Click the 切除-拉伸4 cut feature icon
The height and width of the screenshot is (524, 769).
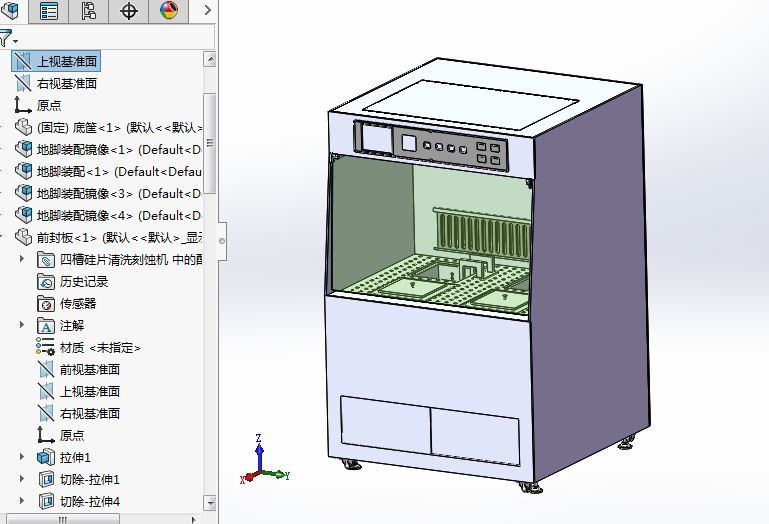tap(46, 501)
